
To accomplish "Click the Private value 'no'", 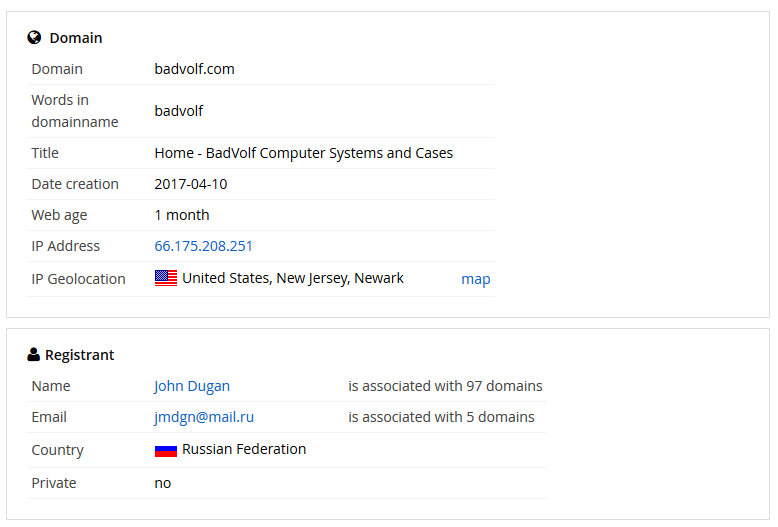I will tap(162, 483).
